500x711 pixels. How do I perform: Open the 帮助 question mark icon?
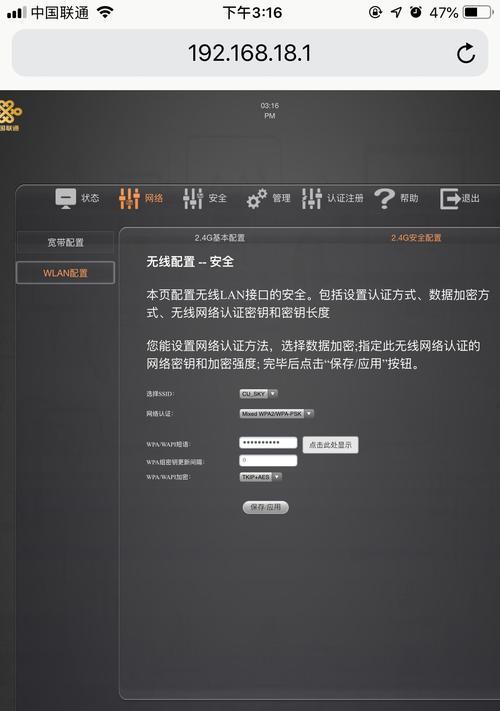[384, 198]
